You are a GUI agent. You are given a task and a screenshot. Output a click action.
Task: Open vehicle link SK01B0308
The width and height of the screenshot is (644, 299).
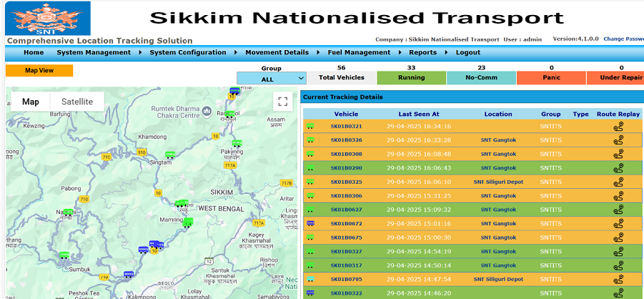tap(346, 155)
